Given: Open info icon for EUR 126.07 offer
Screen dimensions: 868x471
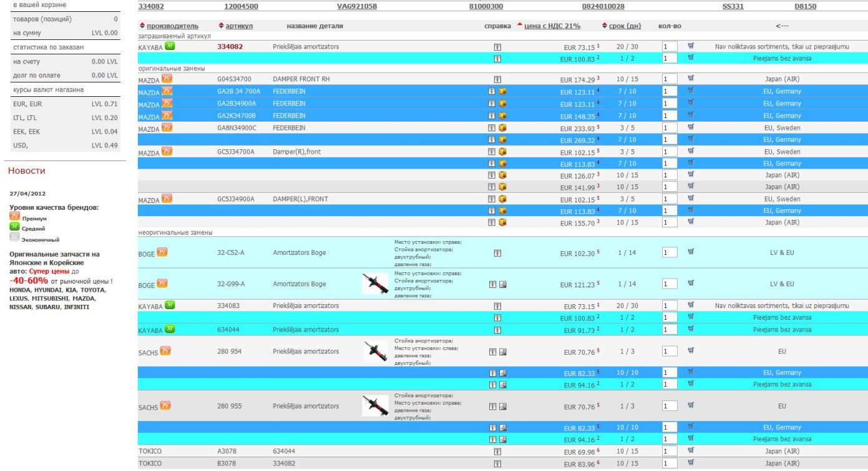Looking at the screenshot, I should point(492,175).
